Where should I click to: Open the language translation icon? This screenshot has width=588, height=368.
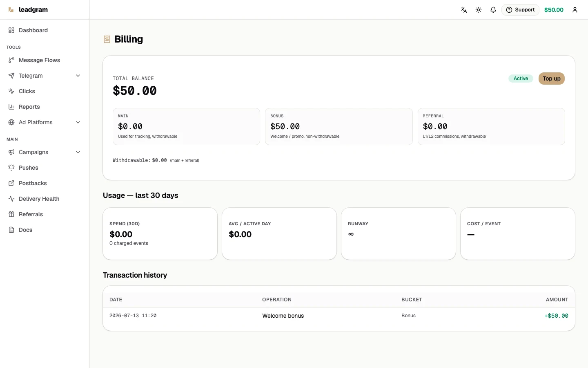(464, 10)
